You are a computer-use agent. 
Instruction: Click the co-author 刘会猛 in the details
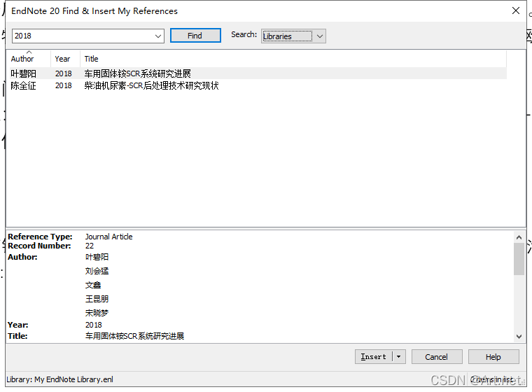97,271
